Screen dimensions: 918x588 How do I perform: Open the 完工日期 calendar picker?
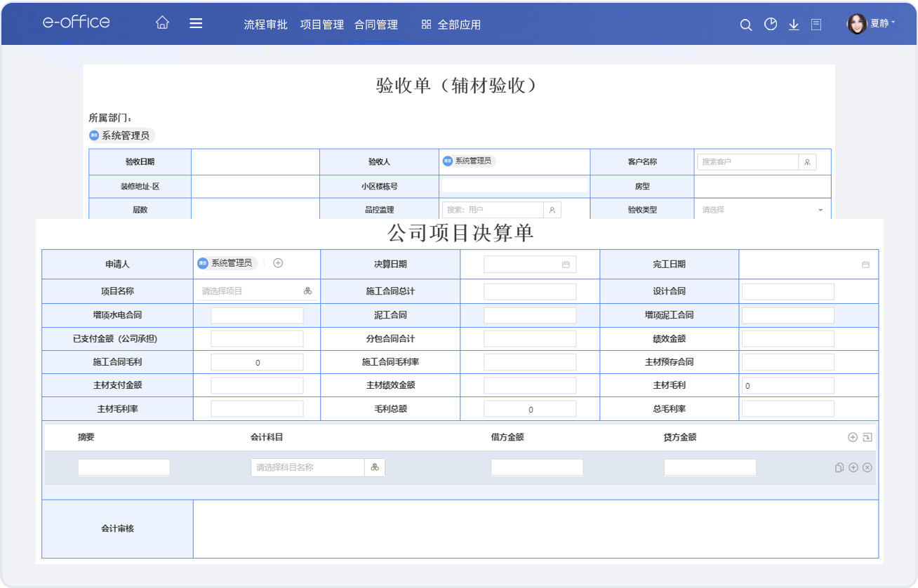865,265
